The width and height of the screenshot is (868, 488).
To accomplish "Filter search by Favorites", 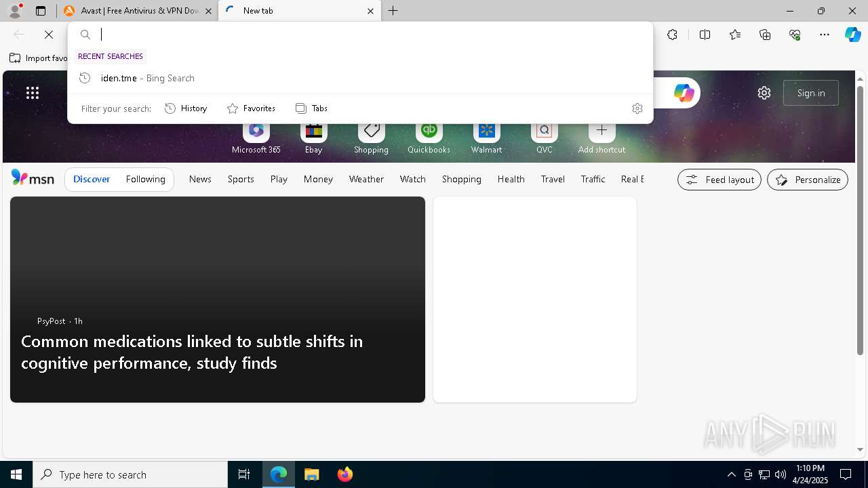I will 251,108.
